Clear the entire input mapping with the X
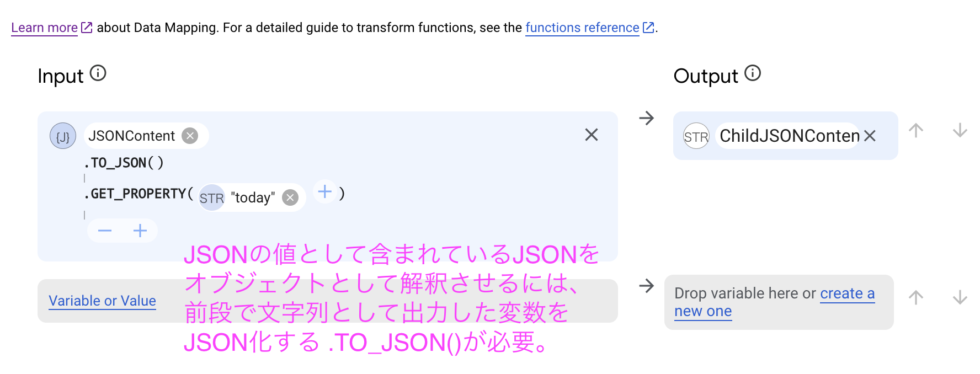The height and width of the screenshot is (374, 980). [592, 135]
